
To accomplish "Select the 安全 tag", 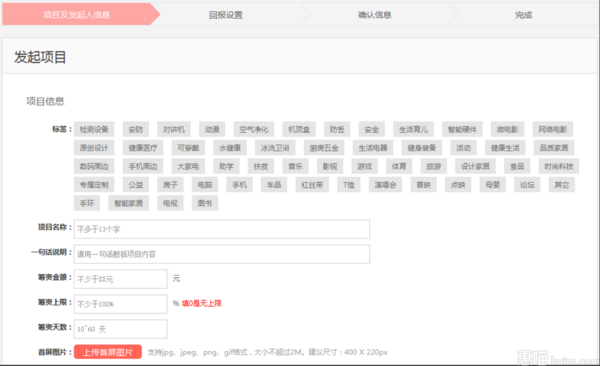I will pos(372,129).
